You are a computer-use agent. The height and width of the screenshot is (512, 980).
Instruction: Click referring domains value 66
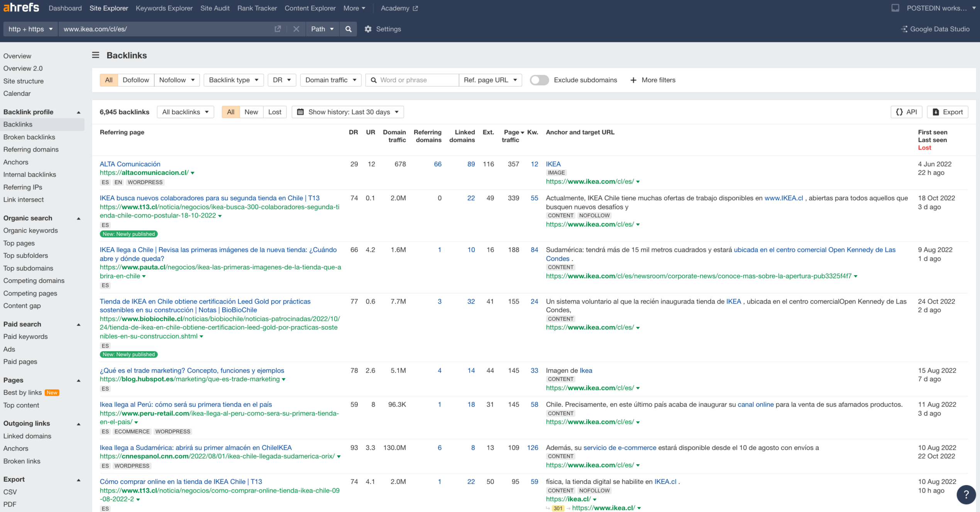[x=438, y=164]
